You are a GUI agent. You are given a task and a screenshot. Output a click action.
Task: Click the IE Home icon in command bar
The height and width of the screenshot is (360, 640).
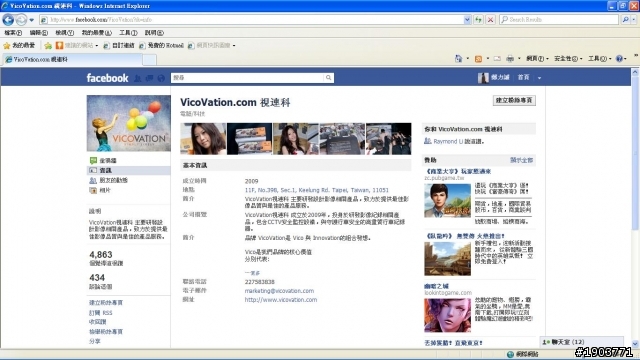click(x=458, y=59)
